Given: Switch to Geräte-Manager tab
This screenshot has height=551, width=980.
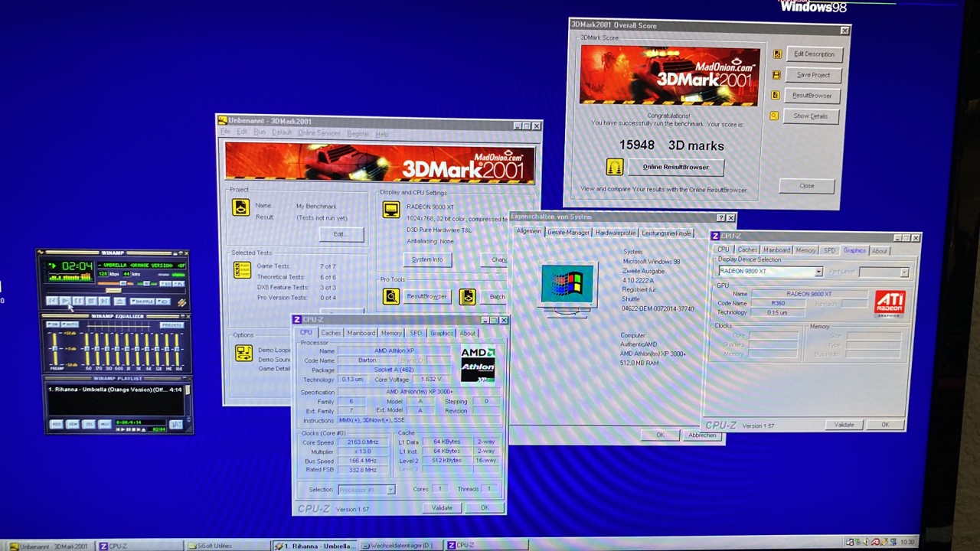Looking at the screenshot, I should [x=568, y=233].
